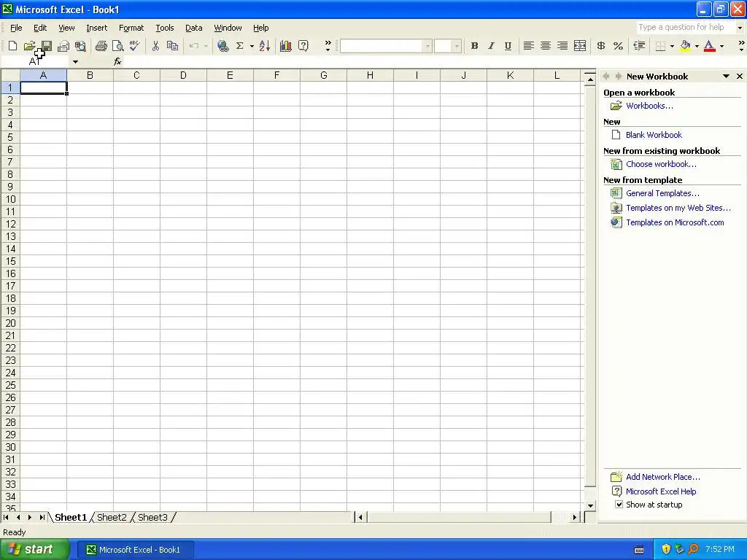
Task: Launch the Chart Wizard icon
Action: [286, 46]
